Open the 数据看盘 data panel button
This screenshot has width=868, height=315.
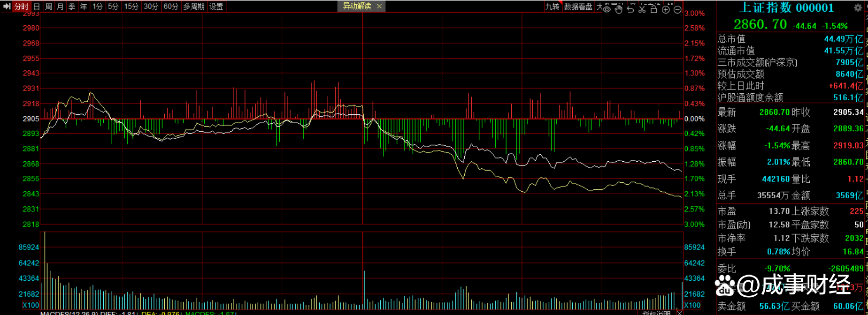point(578,7)
